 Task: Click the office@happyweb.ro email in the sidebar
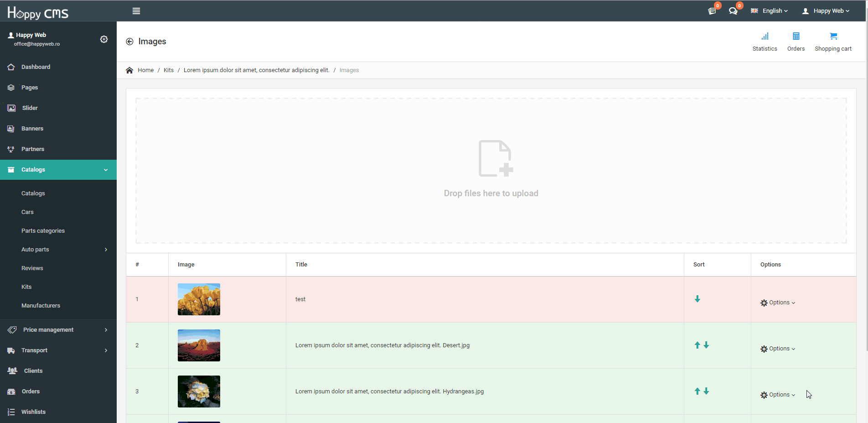click(x=37, y=44)
